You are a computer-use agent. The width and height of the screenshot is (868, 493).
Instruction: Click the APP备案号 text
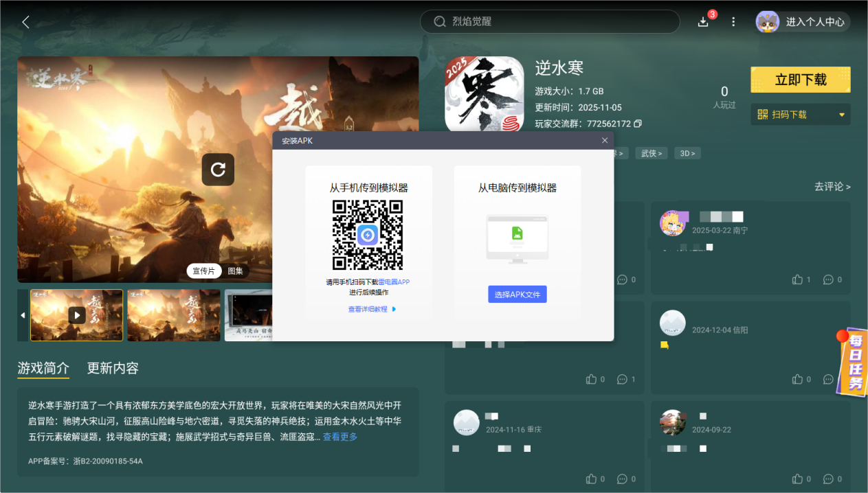point(85,461)
